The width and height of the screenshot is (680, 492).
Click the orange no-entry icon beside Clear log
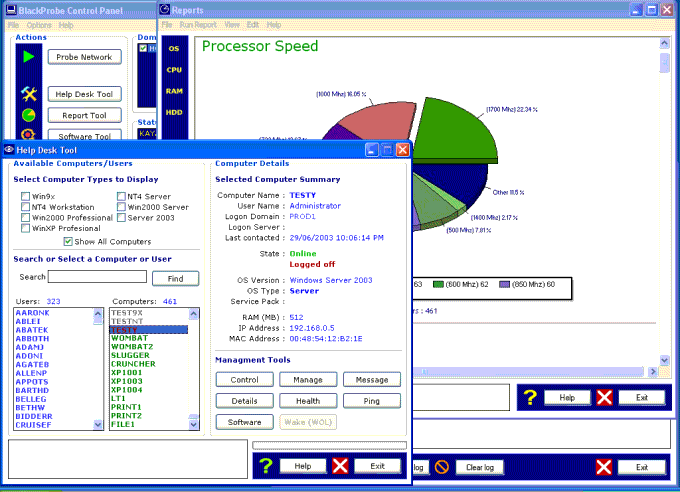[x=441, y=467]
